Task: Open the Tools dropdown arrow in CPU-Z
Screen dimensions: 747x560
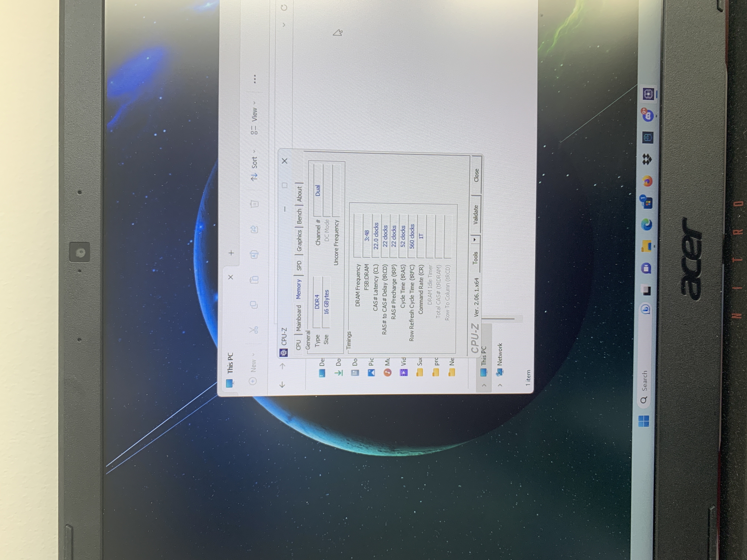Action: 475,239
